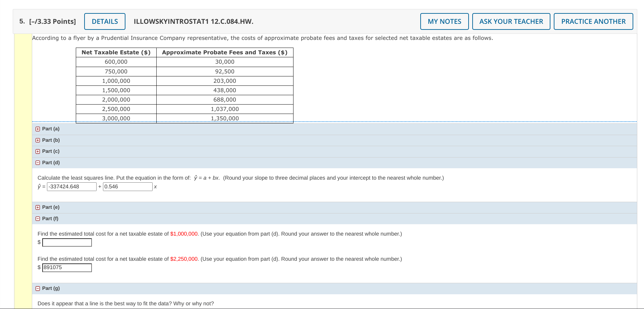This screenshot has width=644, height=309.
Task: Click table cell '92,500'
Action: tap(225, 71)
